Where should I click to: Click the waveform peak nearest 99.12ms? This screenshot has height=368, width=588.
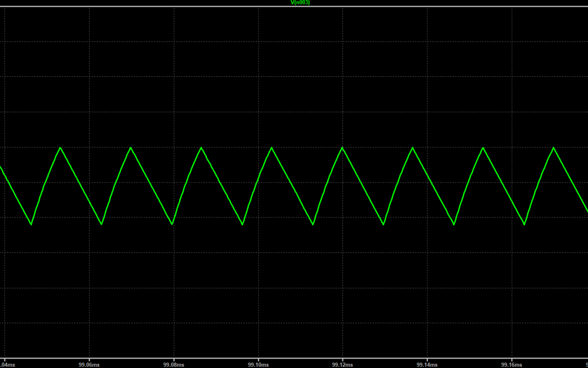coord(342,148)
